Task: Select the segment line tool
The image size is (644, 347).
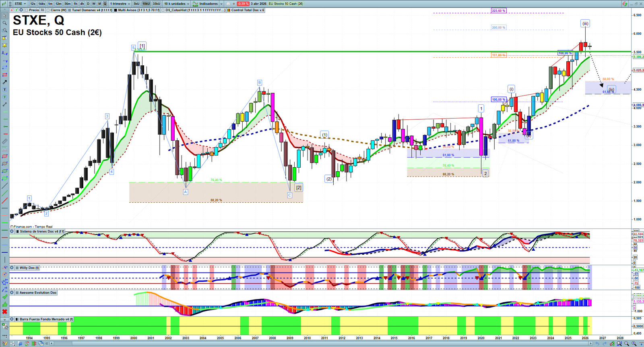Action: point(5,104)
